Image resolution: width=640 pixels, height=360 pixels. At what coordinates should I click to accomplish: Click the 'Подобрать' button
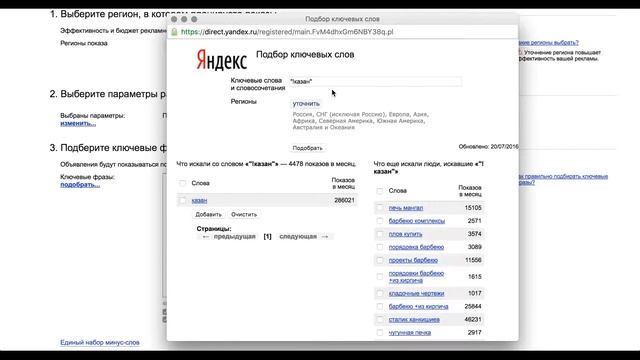point(307,148)
